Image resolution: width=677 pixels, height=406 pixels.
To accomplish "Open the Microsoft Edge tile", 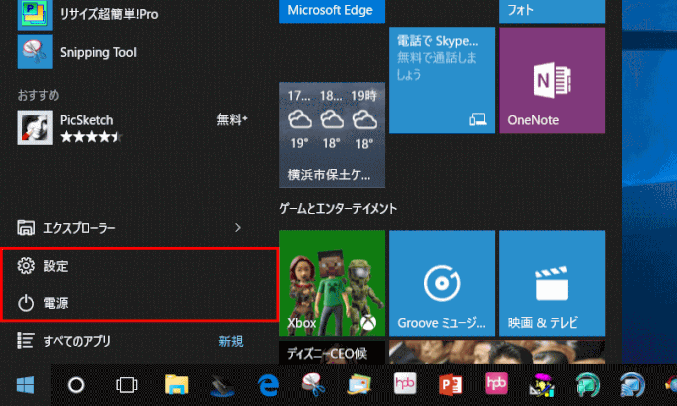I will [x=332, y=11].
